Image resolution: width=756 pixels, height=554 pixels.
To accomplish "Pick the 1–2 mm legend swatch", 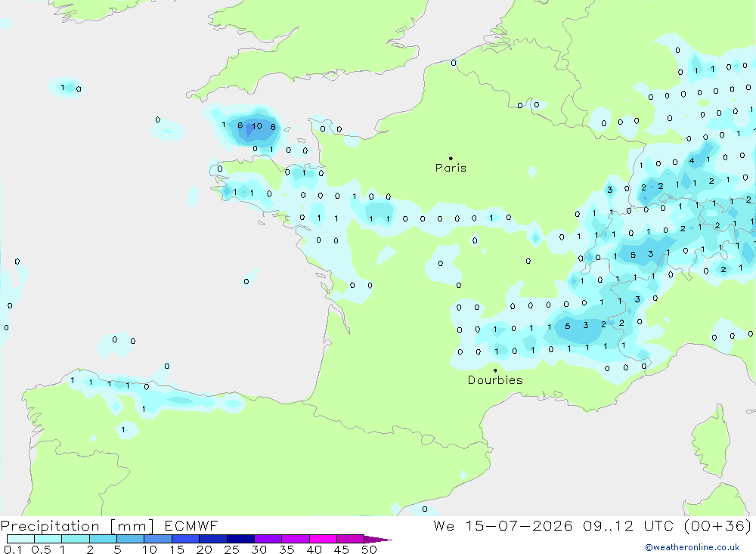I will tap(76, 539).
